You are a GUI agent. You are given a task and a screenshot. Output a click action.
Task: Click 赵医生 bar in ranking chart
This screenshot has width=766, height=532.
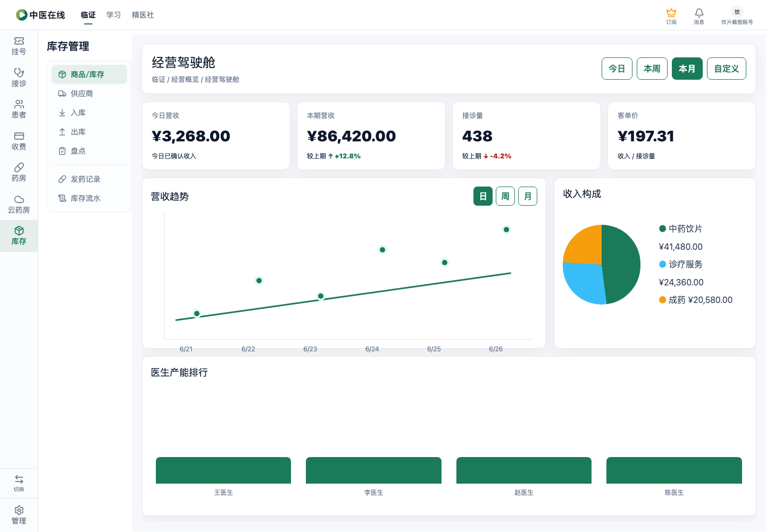click(x=524, y=470)
